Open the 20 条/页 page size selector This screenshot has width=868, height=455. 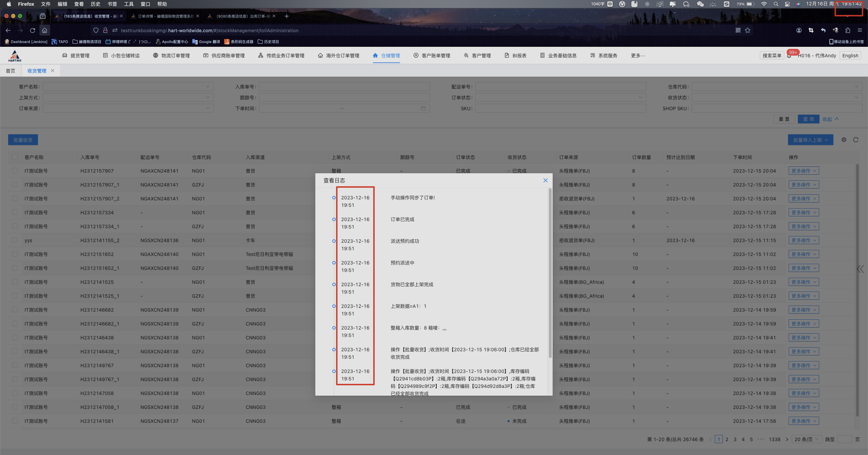click(x=806, y=439)
